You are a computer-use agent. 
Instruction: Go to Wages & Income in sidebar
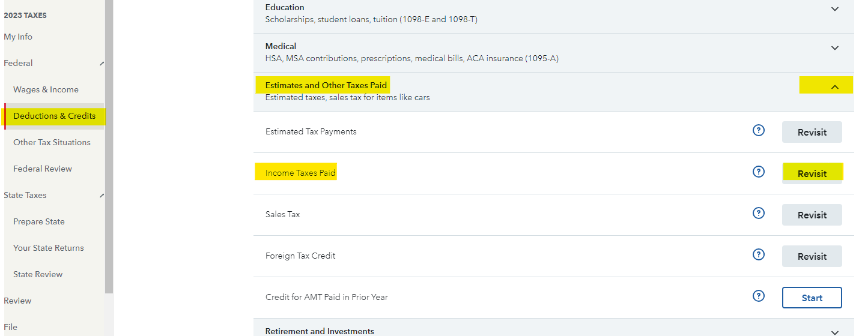(46, 89)
